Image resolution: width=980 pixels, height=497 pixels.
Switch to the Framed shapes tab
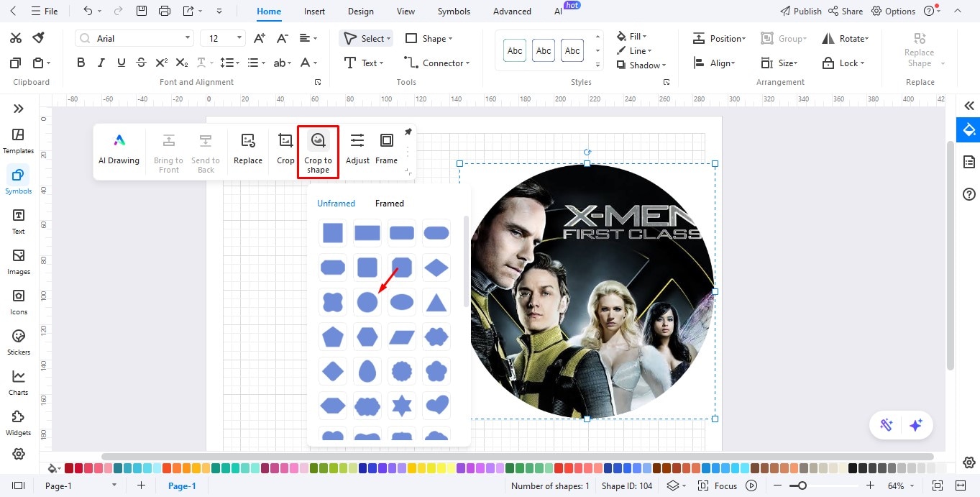coord(390,204)
